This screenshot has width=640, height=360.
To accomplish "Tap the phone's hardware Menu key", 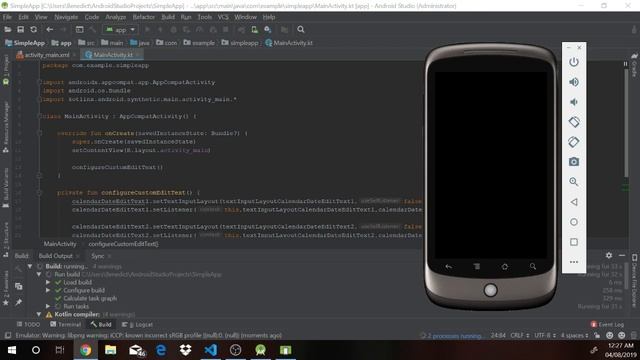I will [477, 267].
